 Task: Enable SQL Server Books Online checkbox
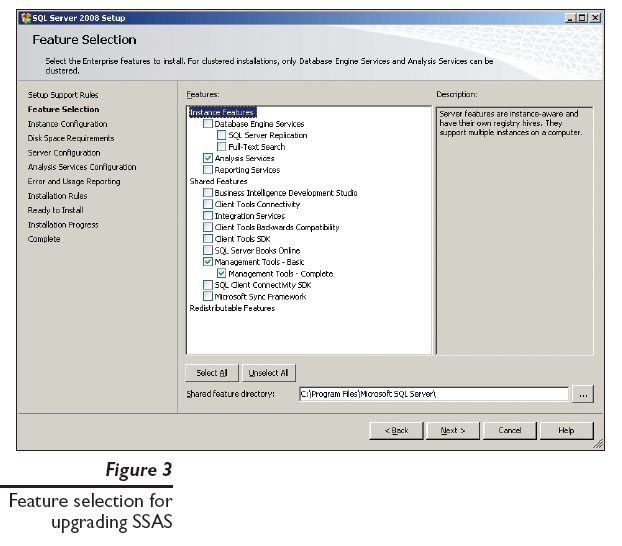tap(208, 250)
